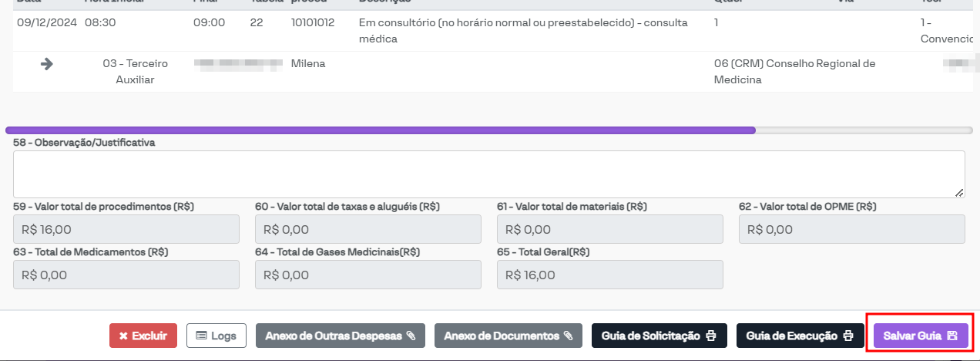Click the floppy disk icon on Salvar Guia

tap(952, 336)
